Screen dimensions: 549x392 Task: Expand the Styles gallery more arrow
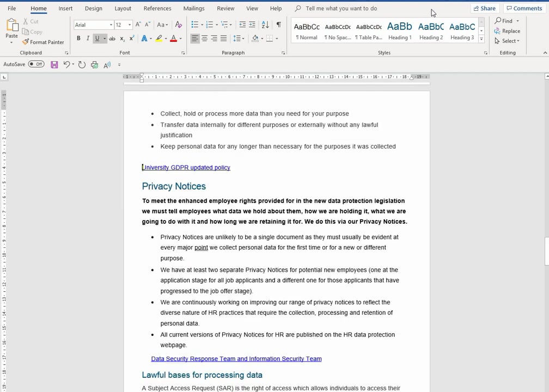[x=481, y=39]
